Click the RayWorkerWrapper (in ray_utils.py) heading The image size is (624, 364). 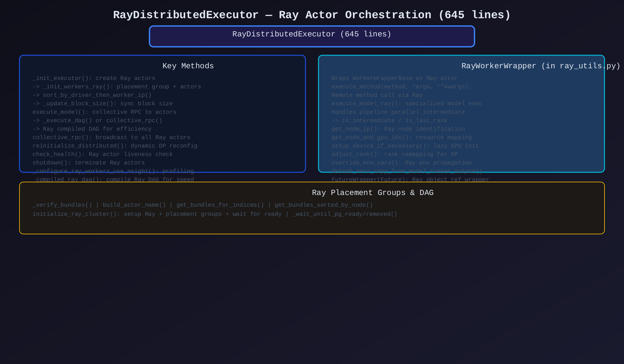(540, 66)
